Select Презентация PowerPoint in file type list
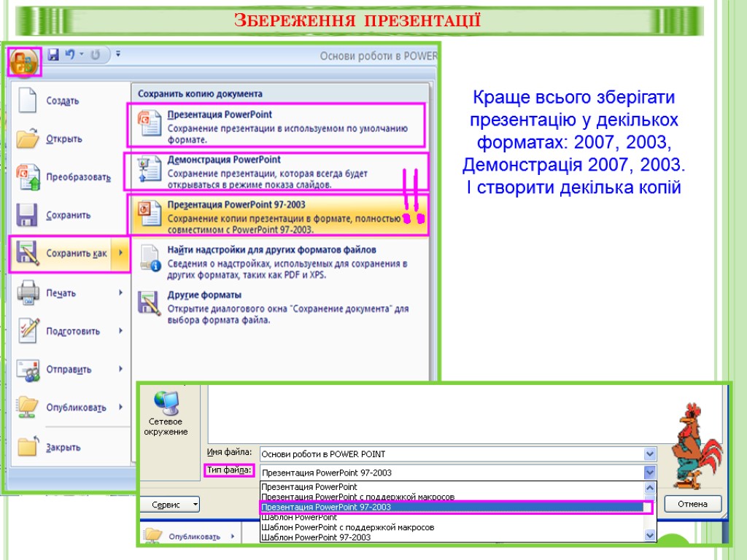The image size is (747, 560). (x=452, y=486)
